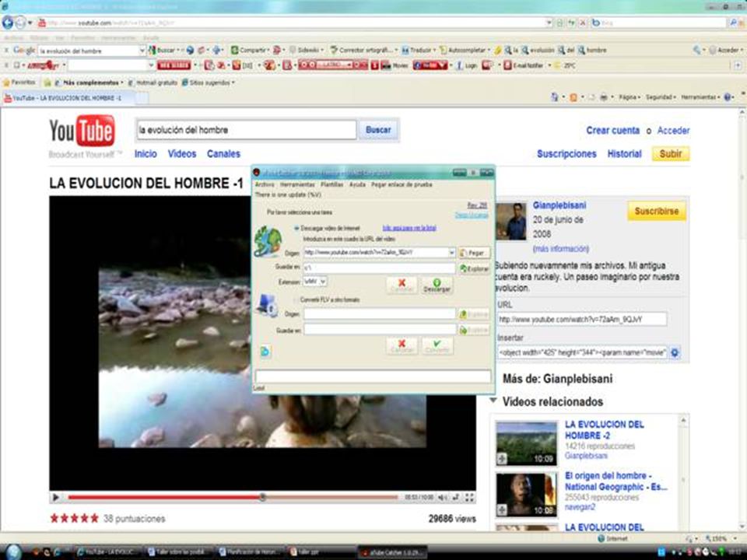Click the video player volume icon
This screenshot has width=747, height=560.
pyautogui.click(x=442, y=498)
